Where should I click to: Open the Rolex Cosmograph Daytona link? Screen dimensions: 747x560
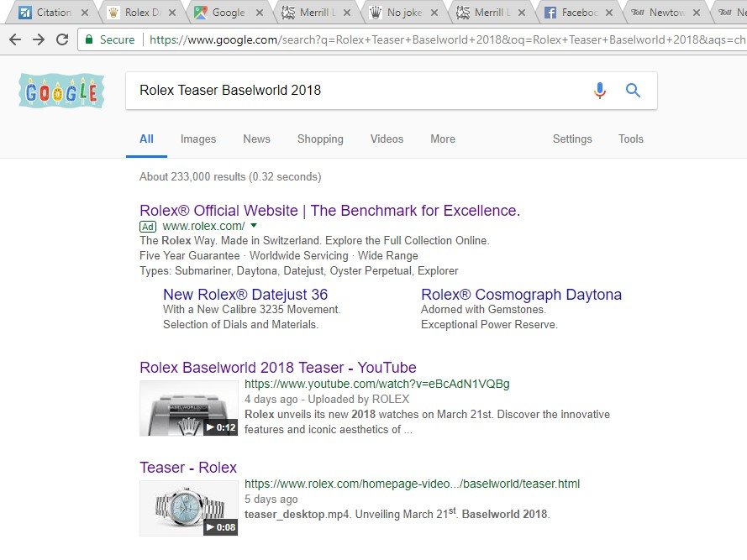click(x=521, y=295)
